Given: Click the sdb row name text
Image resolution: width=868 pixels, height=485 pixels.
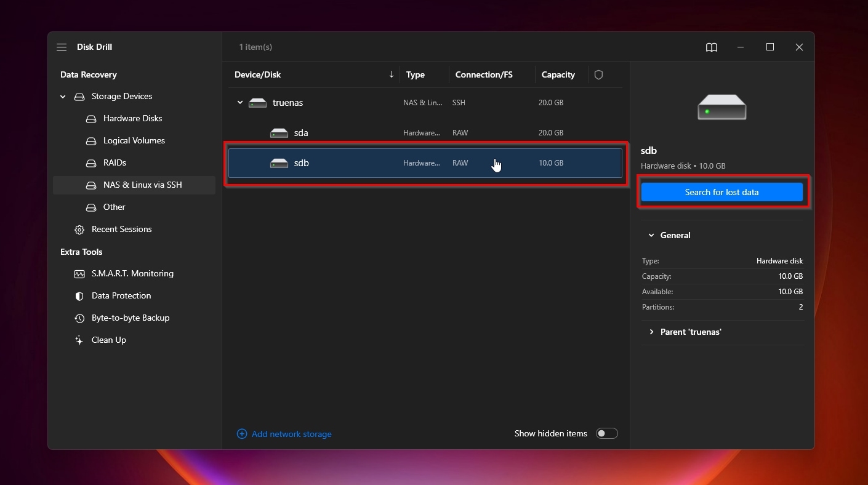Looking at the screenshot, I should [301, 163].
